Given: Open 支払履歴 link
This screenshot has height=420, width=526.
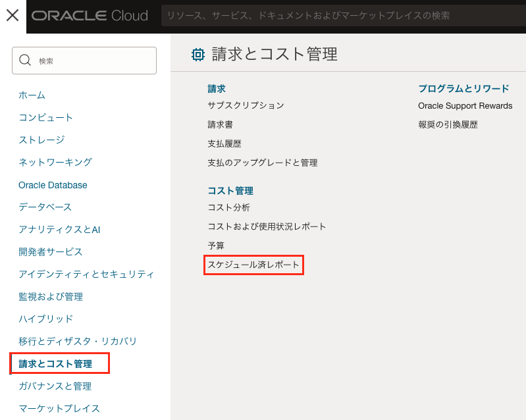Looking at the screenshot, I should pyautogui.click(x=224, y=144).
